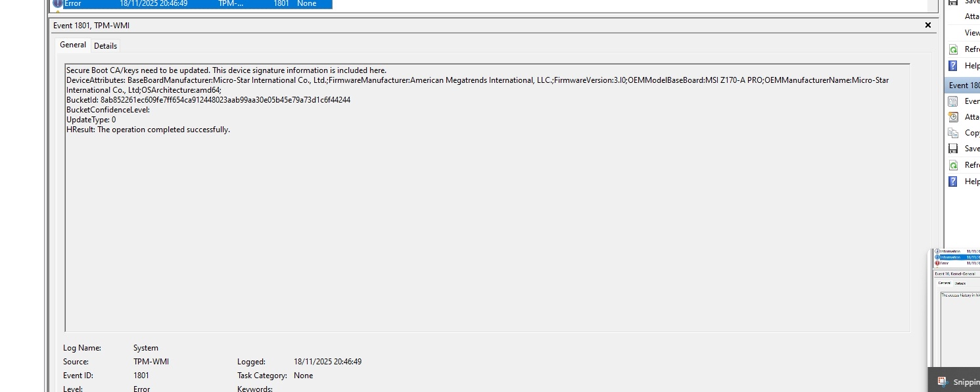
Task: Collapse the Event 1801 actions header
Action: [x=962, y=86]
